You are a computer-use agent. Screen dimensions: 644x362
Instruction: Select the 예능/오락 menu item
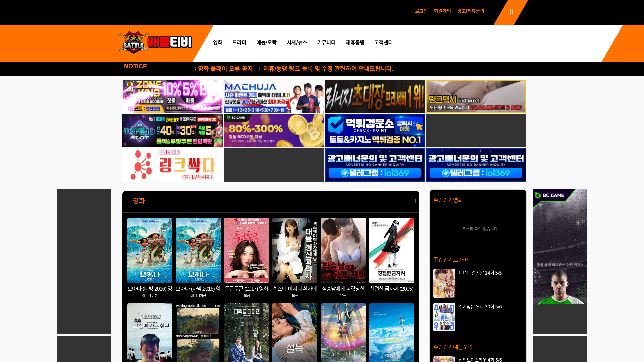[x=266, y=42]
